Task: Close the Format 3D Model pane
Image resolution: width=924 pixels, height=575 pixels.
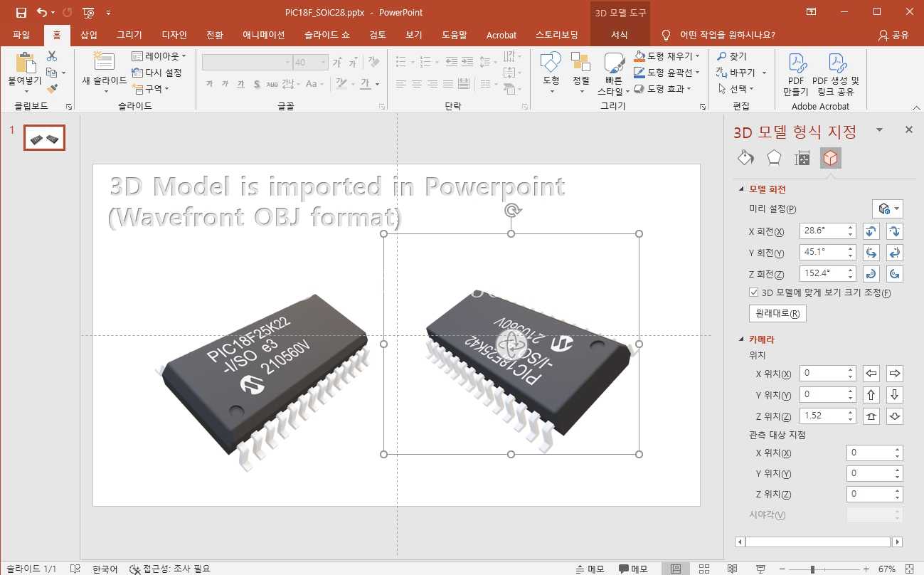Action: (908, 130)
